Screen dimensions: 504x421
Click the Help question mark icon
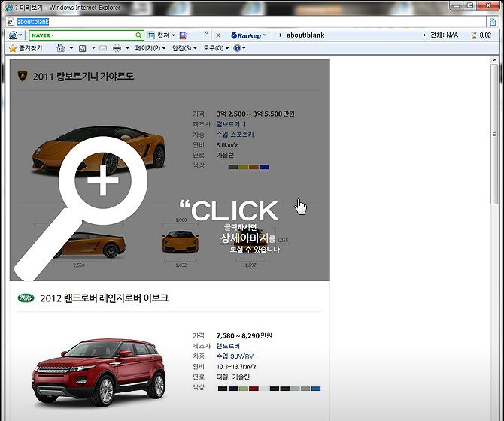pyautogui.click(x=237, y=48)
